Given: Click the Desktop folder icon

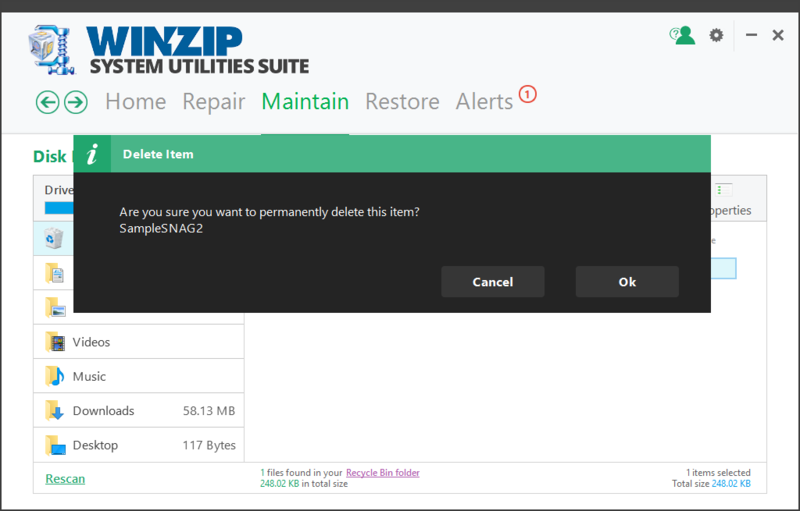Looking at the screenshot, I should 55,445.
